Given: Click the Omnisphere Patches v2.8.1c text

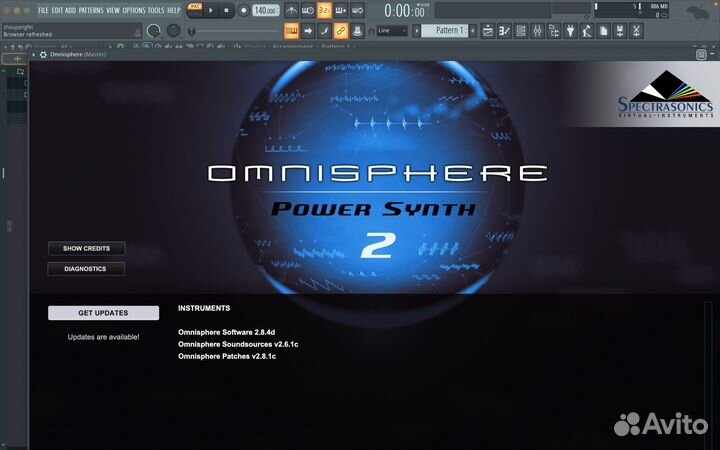Looking at the screenshot, I should pos(227,356).
